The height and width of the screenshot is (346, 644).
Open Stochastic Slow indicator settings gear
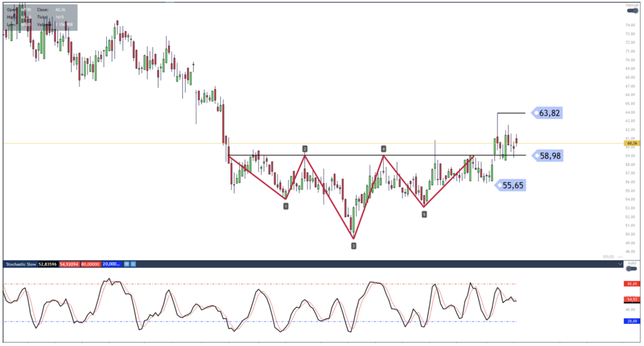[x=126, y=265]
